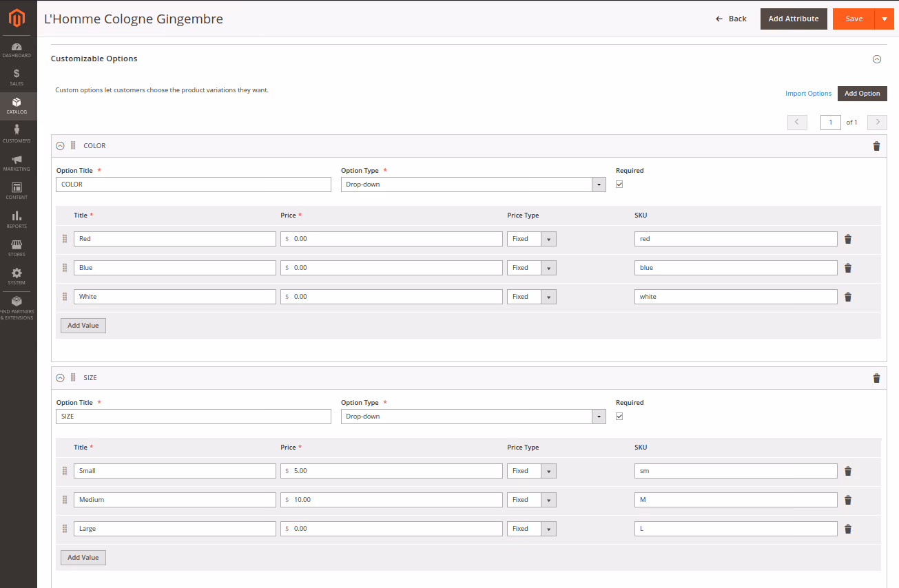Edit the Red title field
The width and height of the screenshot is (899, 588).
point(175,239)
